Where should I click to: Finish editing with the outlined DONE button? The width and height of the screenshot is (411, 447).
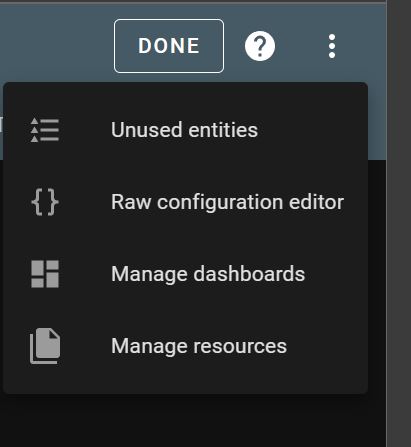point(169,46)
